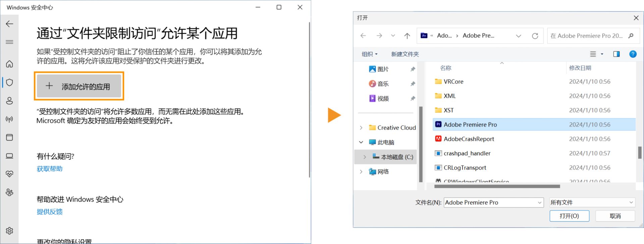Expand the 文件名 dropdown arrow
The image size is (644, 244).
(x=540, y=202)
